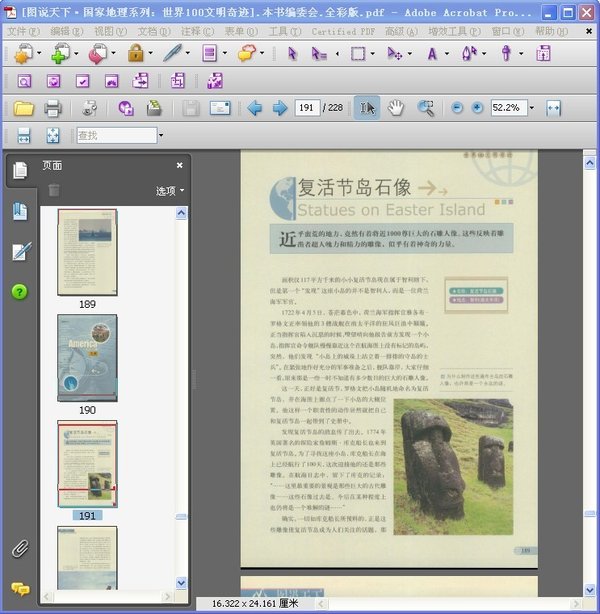Expand the 选项 options menu
600x614 pixels.
point(170,190)
